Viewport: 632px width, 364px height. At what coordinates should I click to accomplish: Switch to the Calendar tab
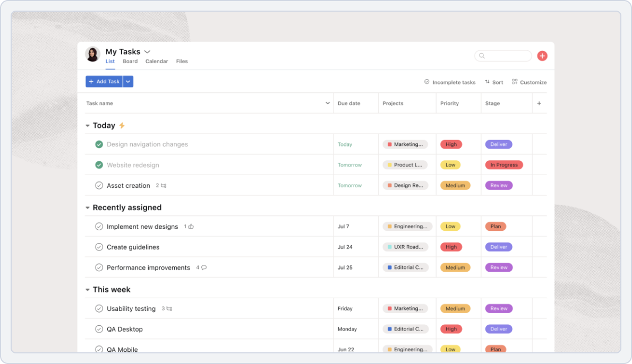click(157, 61)
